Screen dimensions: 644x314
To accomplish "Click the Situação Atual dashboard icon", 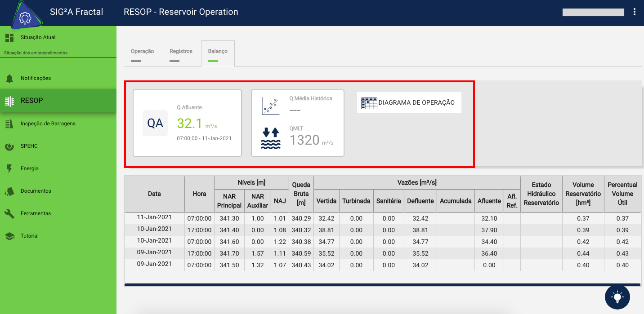I will [x=9, y=38].
